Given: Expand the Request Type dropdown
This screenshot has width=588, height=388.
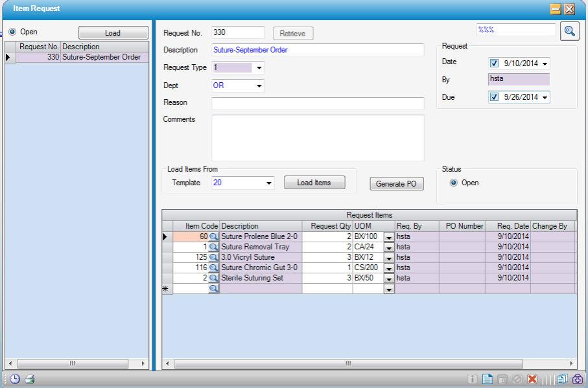Looking at the screenshot, I should (x=259, y=67).
